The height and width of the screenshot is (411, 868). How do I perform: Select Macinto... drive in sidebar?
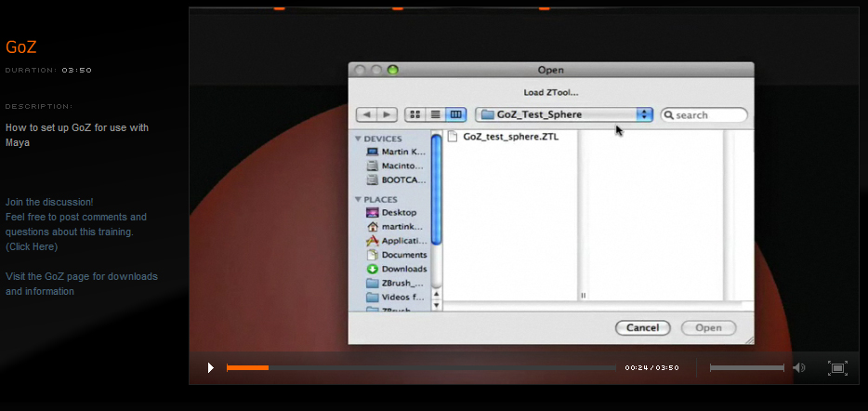(396, 166)
